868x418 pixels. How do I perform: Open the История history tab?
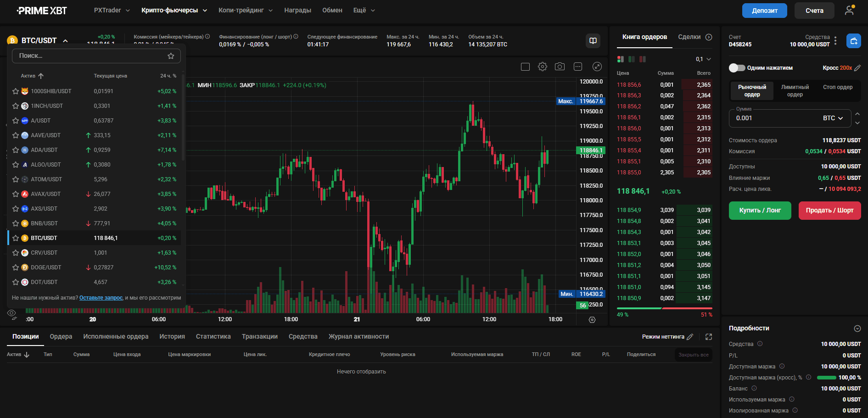coord(172,337)
